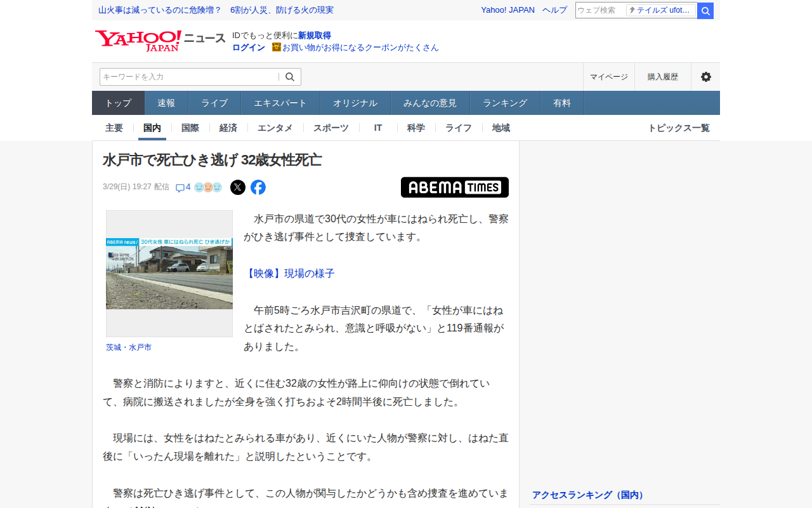
Task: Open the comments bubble showing 4
Action: 183,187
